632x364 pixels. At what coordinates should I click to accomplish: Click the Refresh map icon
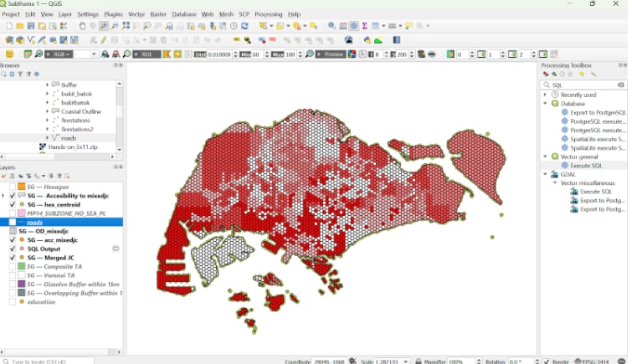[245, 26]
